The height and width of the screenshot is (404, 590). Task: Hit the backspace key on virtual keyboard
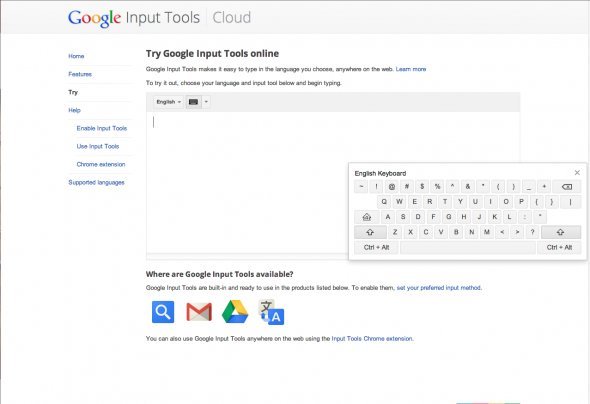coord(567,187)
